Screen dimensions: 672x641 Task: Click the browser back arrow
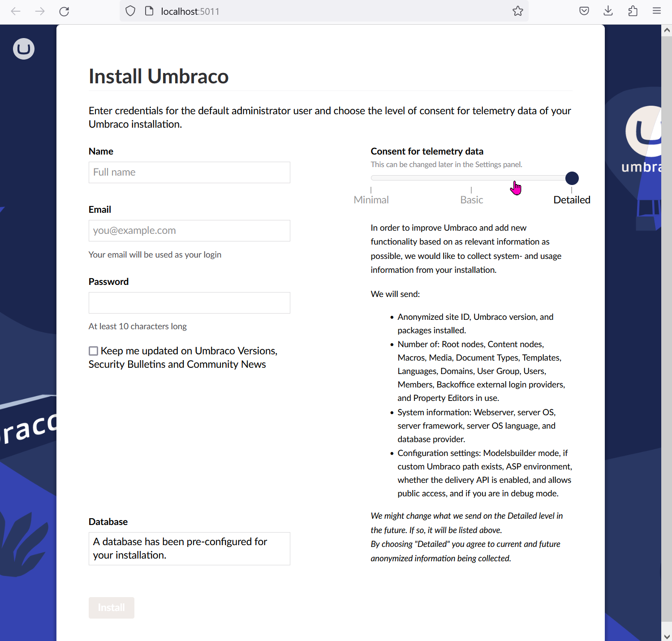point(16,11)
